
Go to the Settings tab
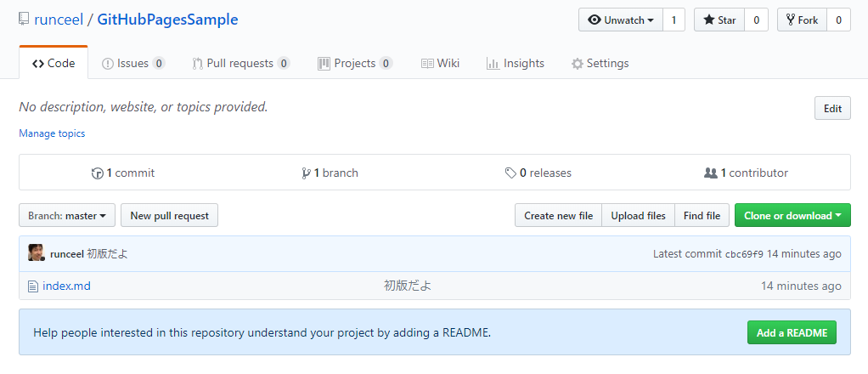(x=600, y=64)
